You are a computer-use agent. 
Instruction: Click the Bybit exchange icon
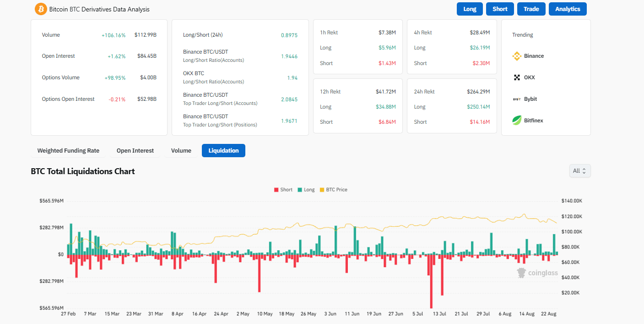pyautogui.click(x=517, y=99)
